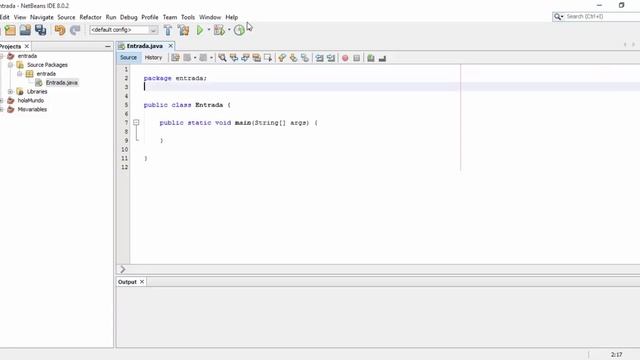The height and width of the screenshot is (360, 640).
Task: Close the Projects panel tab
Action: [x=27, y=46]
